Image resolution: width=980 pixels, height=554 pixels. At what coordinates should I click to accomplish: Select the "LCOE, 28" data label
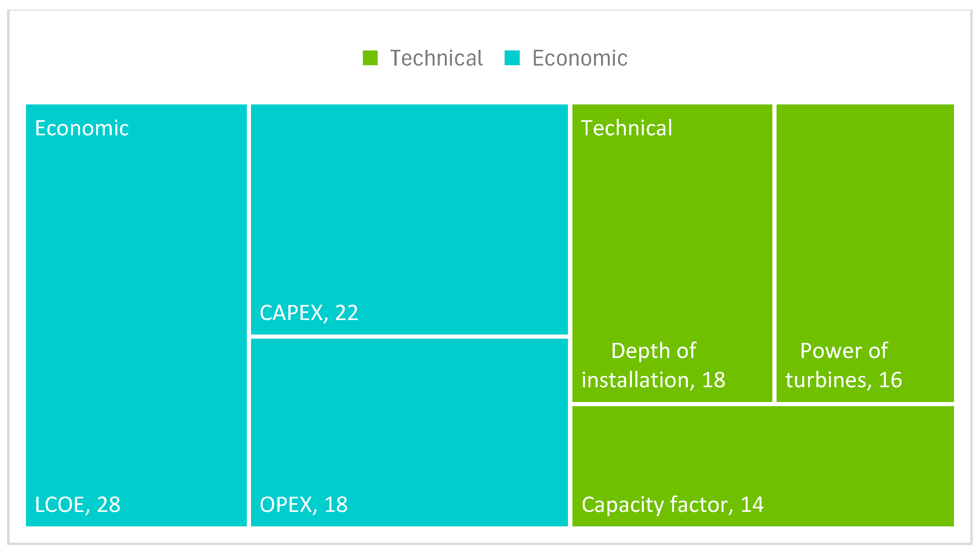coord(78,505)
